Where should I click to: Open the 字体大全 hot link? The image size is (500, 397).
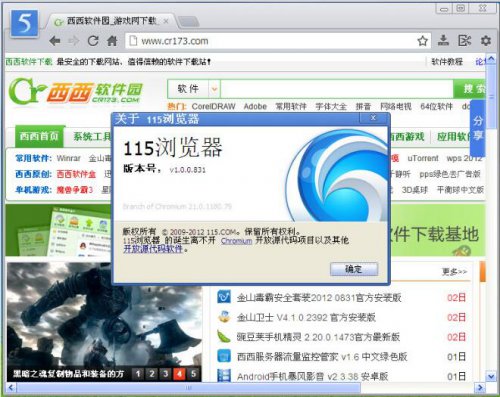(x=331, y=107)
